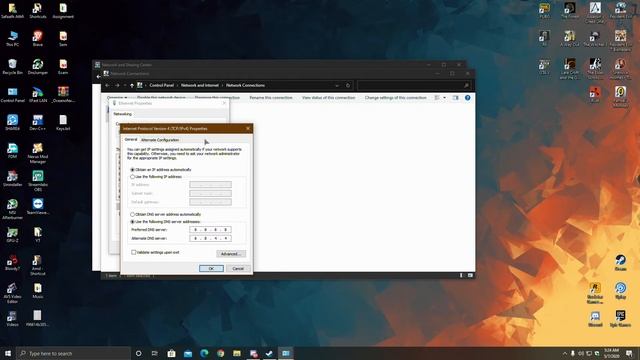Confirm the IPv4 dialog with OK
Screen dimensions: 640x360
[x=211, y=269]
